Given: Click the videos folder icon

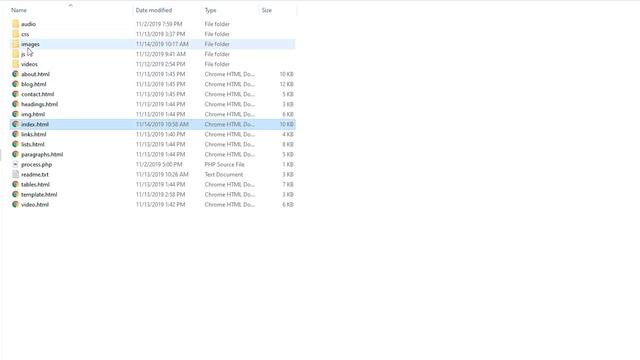Looking at the screenshot, I should pyautogui.click(x=16, y=64).
